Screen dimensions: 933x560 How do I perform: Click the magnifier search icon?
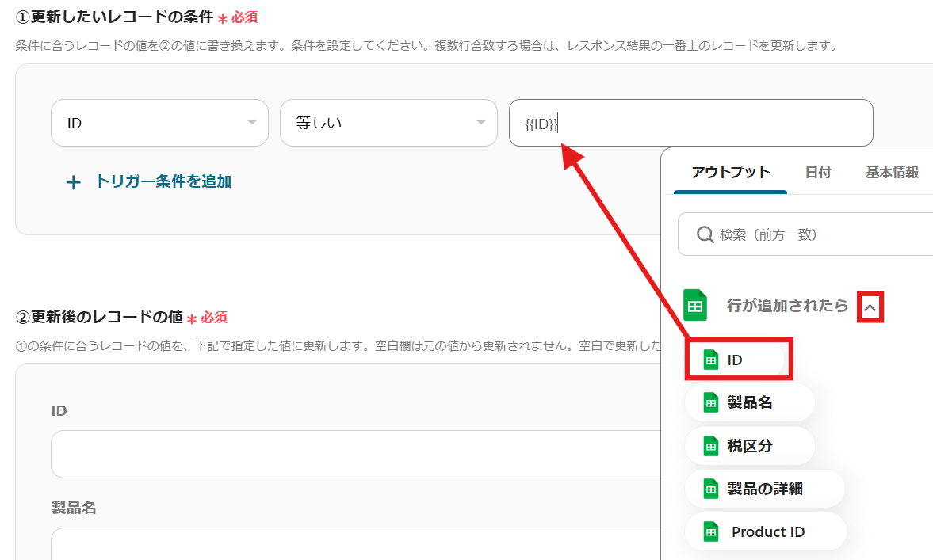[705, 234]
